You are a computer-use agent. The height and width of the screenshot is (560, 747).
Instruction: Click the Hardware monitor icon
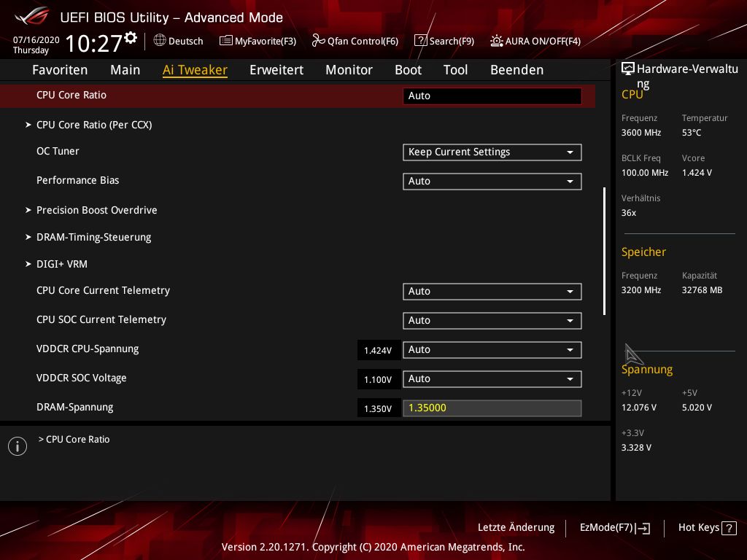pos(628,69)
